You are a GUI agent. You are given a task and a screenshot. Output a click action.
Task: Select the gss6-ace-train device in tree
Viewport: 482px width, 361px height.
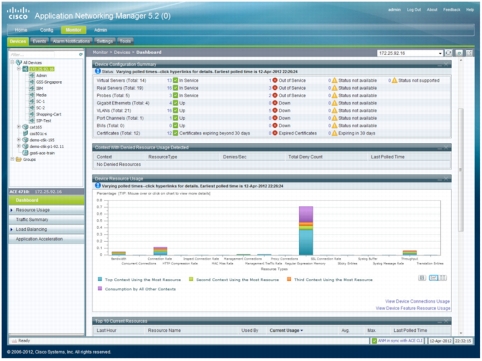tap(42, 153)
